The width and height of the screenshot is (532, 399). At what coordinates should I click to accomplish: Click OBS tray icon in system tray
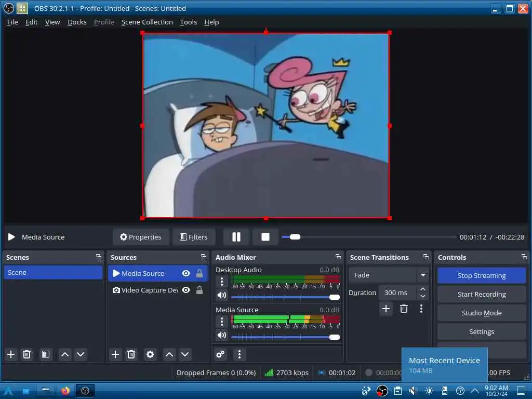click(x=382, y=391)
